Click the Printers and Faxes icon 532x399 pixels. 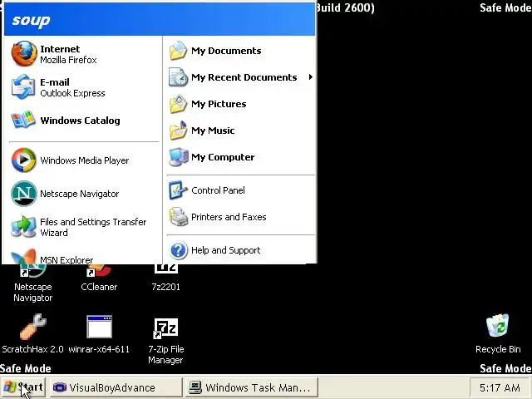pyautogui.click(x=178, y=217)
